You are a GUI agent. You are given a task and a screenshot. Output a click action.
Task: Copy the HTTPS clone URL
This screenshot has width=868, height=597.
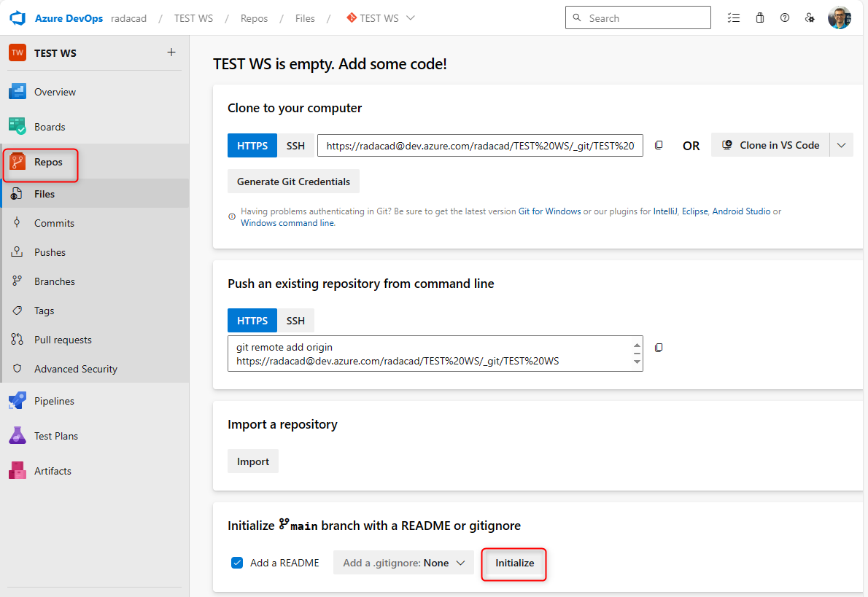[x=659, y=145]
